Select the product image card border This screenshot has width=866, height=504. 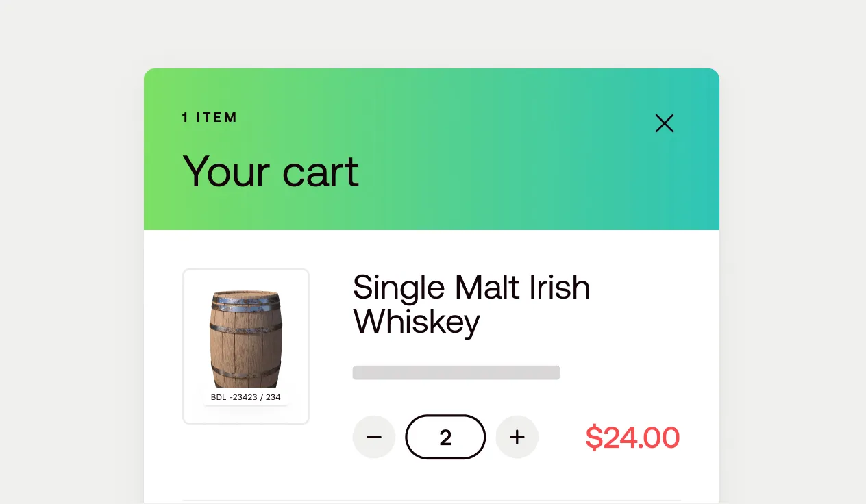[246, 346]
